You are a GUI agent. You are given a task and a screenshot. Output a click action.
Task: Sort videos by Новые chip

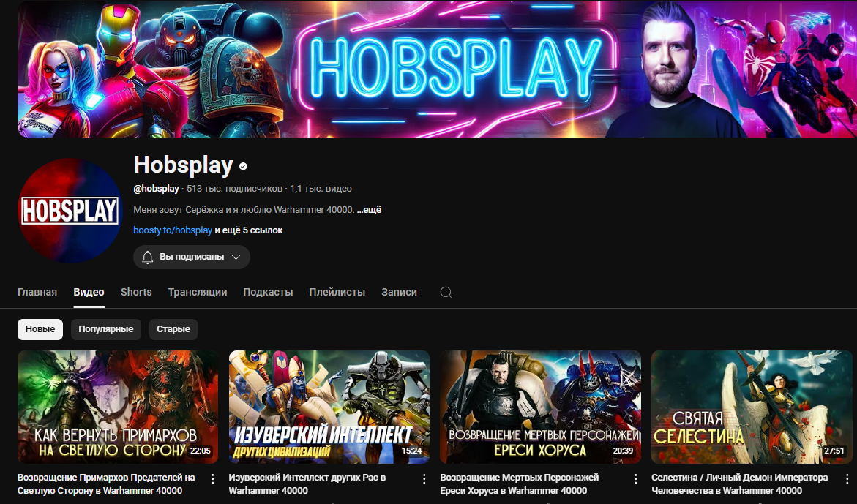pos(40,329)
